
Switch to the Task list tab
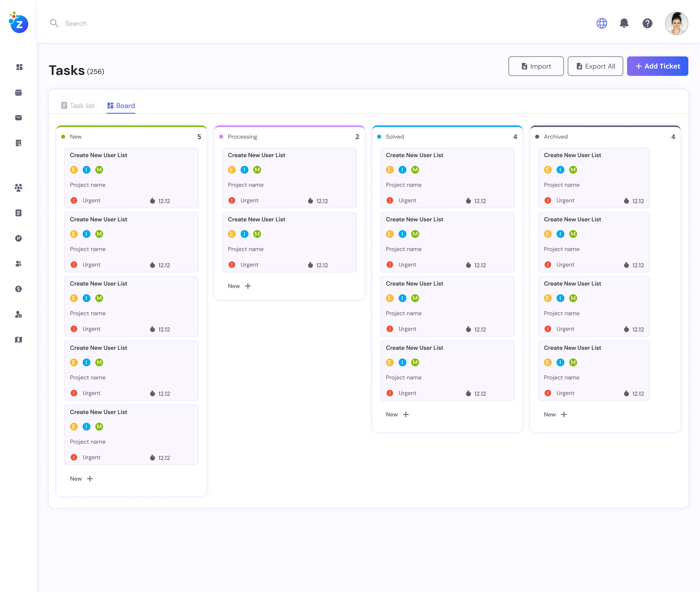[x=78, y=106]
